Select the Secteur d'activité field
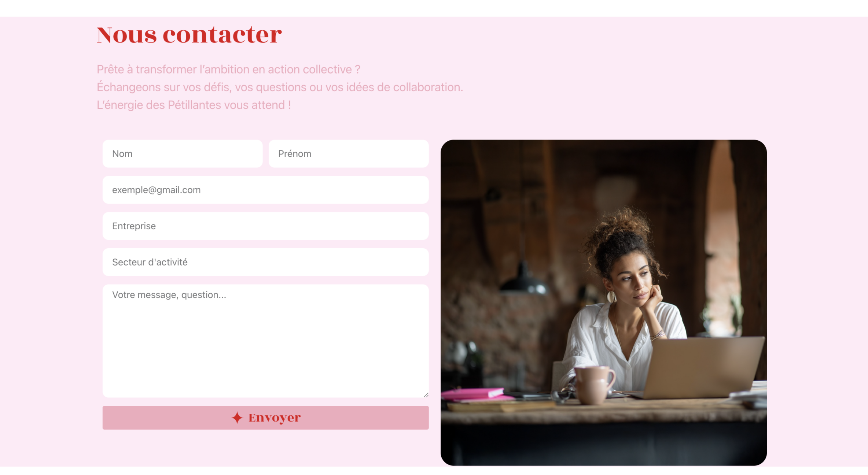Viewport: 868px width, 475px height. 266,262
